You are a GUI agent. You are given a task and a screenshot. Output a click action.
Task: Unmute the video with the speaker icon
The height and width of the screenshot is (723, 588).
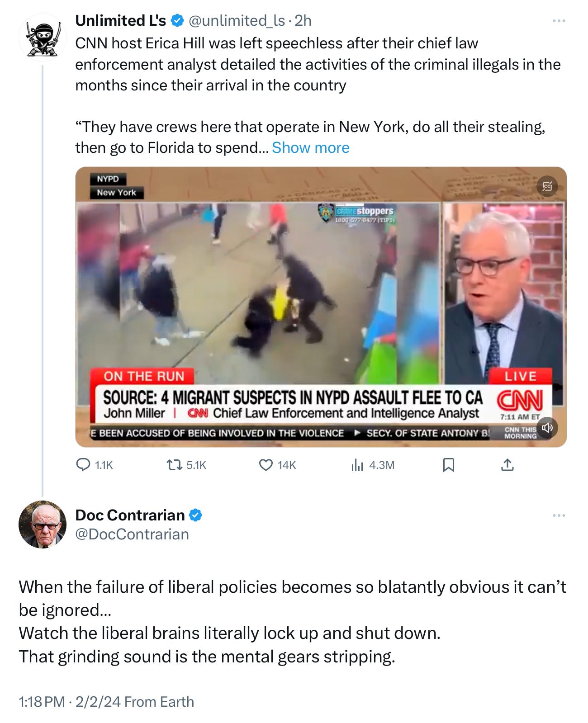(x=547, y=428)
